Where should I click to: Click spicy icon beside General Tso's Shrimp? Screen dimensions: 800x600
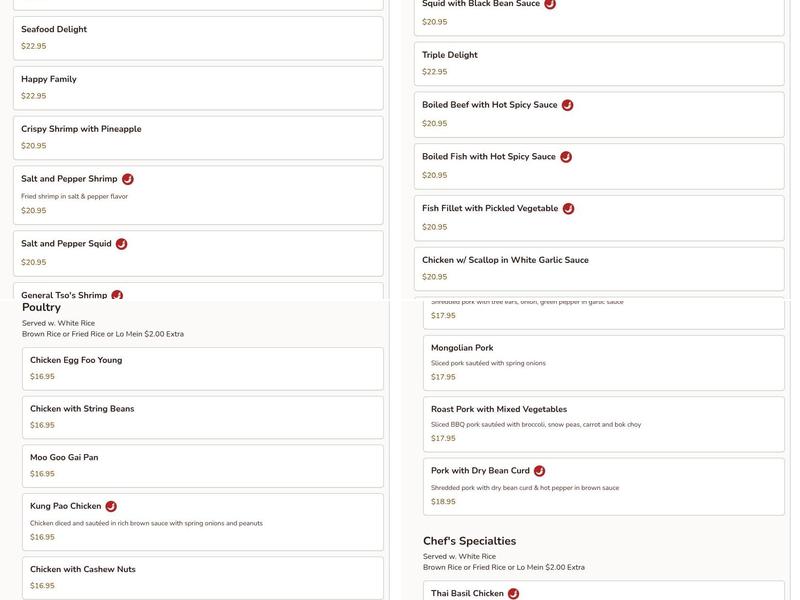pyautogui.click(x=117, y=295)
